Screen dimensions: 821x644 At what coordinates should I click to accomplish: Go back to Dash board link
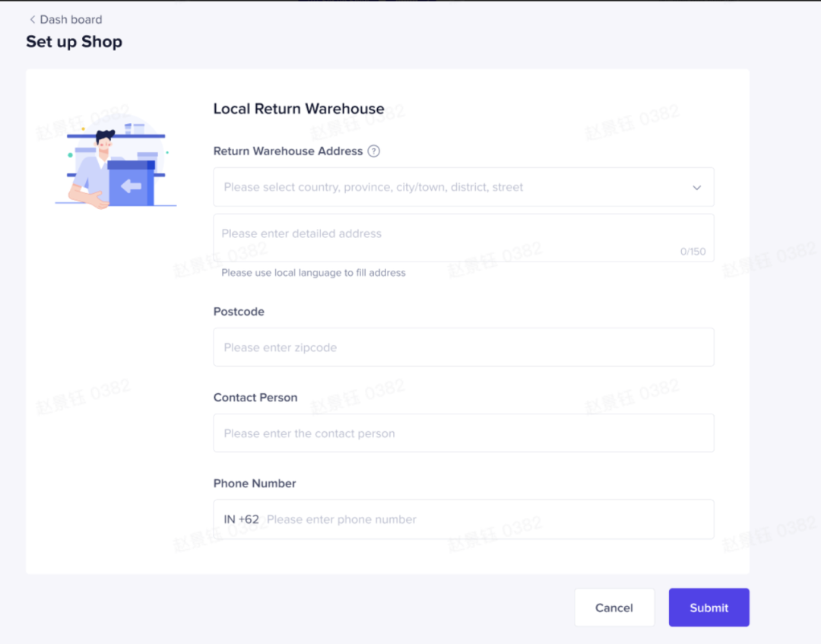pos(65,19)
